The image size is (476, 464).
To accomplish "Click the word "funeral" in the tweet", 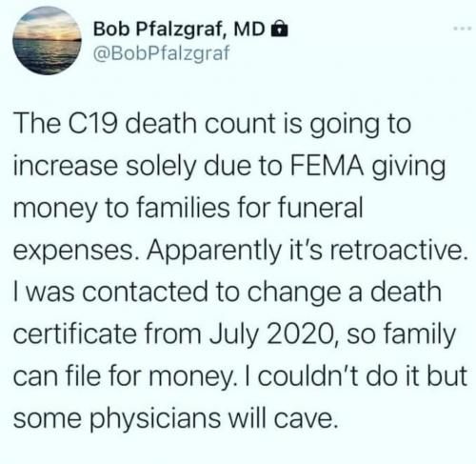I will [x=320, y=209].
